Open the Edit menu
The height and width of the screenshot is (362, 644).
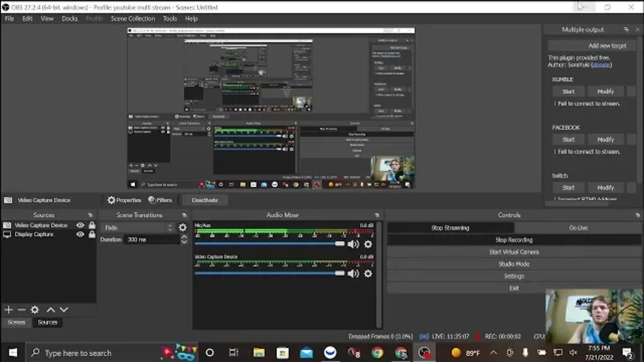[x=27, y=19]
